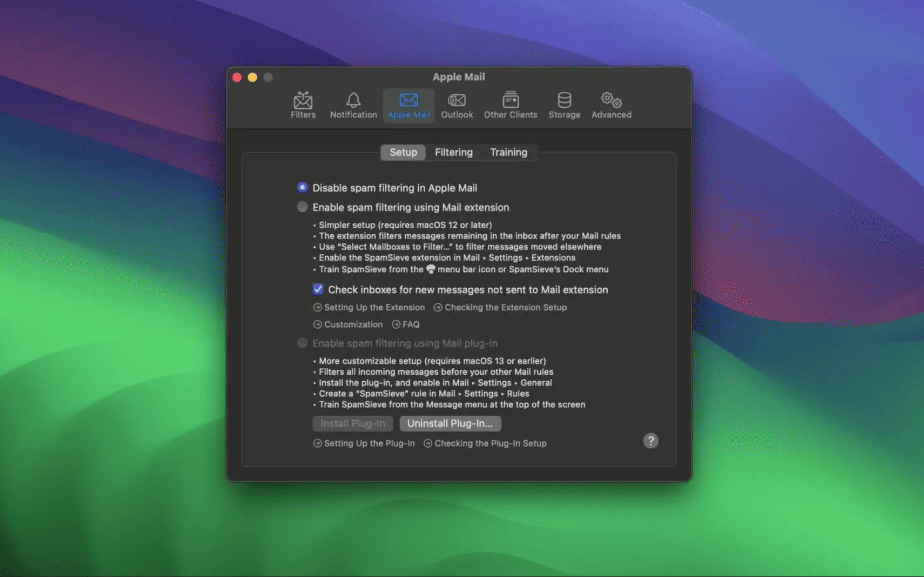Image resolution: width=924 pixels, height=577 pixels.
Task: Click the help question mark button
Action: 651,441
